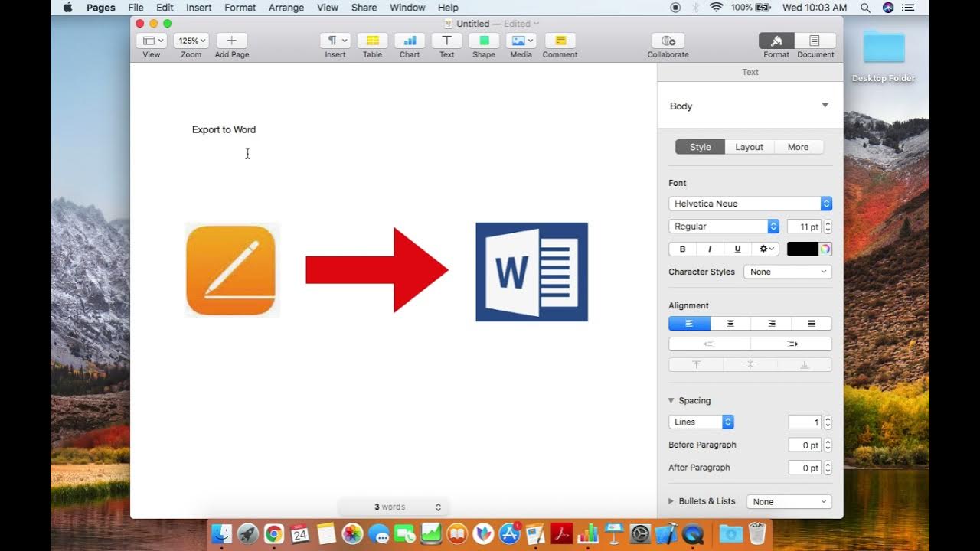The width and height of the screenshot is (980, 551).
Task: Open the Character Styles None dropdown
Action: pyautogui.click(x=788, y=272)
